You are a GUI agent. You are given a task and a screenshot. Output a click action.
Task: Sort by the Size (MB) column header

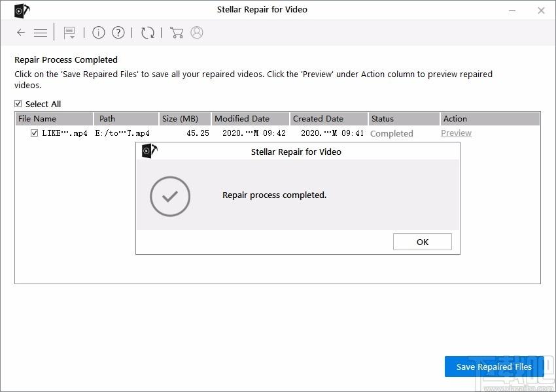(x=185, y=119)
